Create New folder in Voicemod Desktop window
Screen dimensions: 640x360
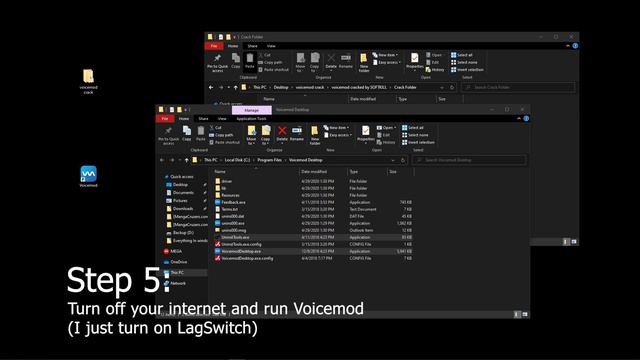(x=314, y=135)
